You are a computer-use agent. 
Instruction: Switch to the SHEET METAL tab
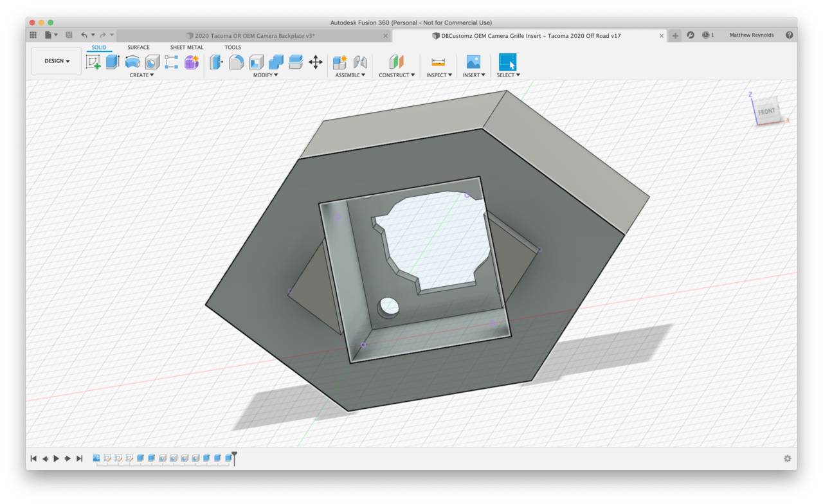coord(186,48)
